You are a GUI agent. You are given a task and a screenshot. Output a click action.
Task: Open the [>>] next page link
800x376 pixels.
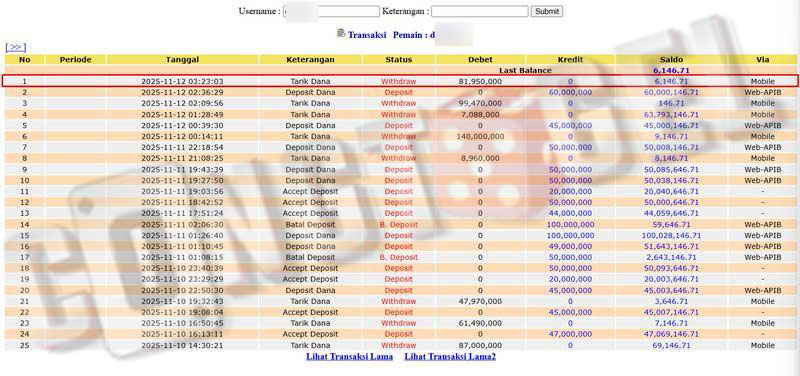pyautogui.click(x=15, y=47)
